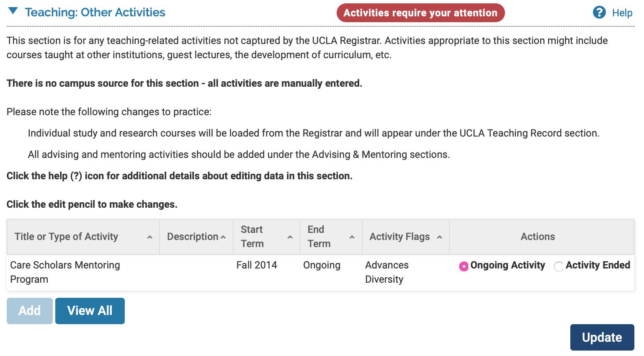Viewport: 644px width, 356px height.
Task: Click the Update button
Action: pos(602,337)
